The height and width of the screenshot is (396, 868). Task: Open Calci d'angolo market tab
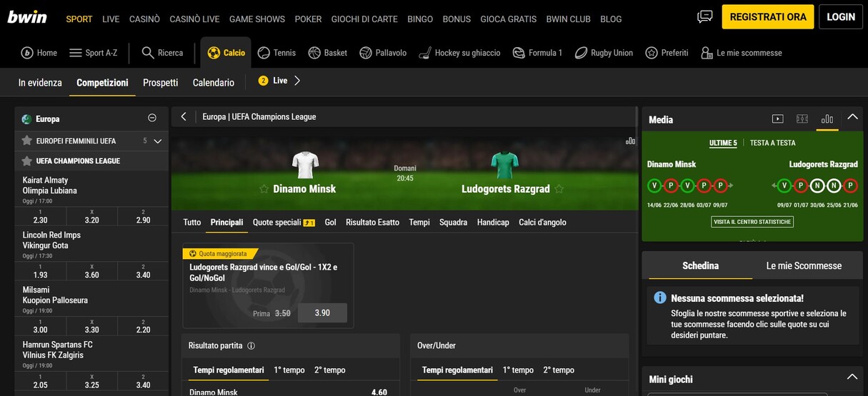(542, 223)
